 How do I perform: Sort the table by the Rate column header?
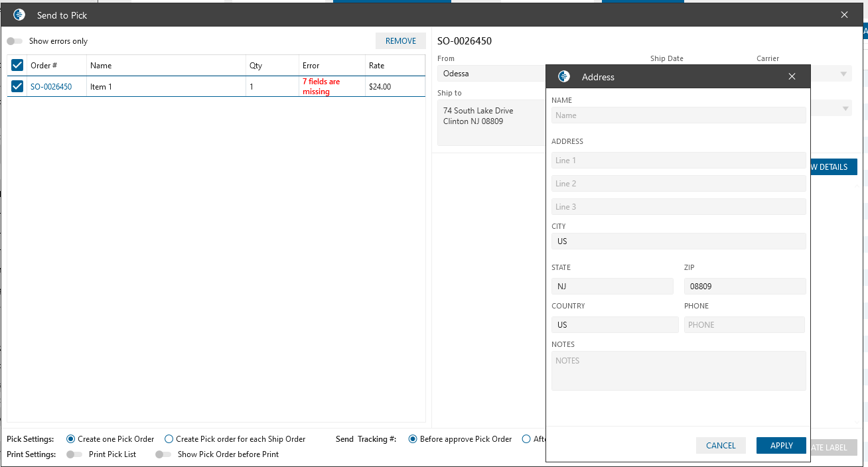377,66
